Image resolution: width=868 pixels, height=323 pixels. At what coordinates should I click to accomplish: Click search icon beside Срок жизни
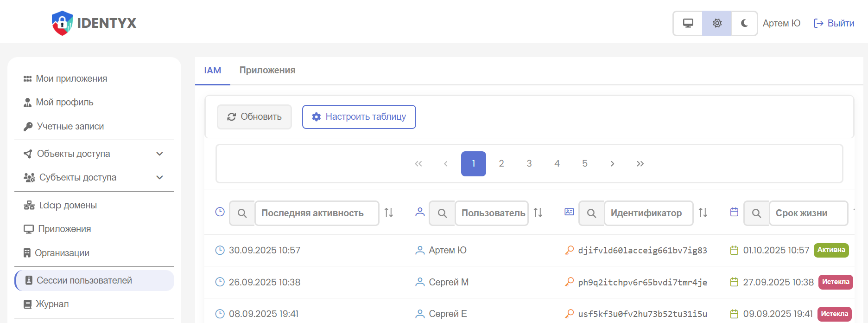756,213
